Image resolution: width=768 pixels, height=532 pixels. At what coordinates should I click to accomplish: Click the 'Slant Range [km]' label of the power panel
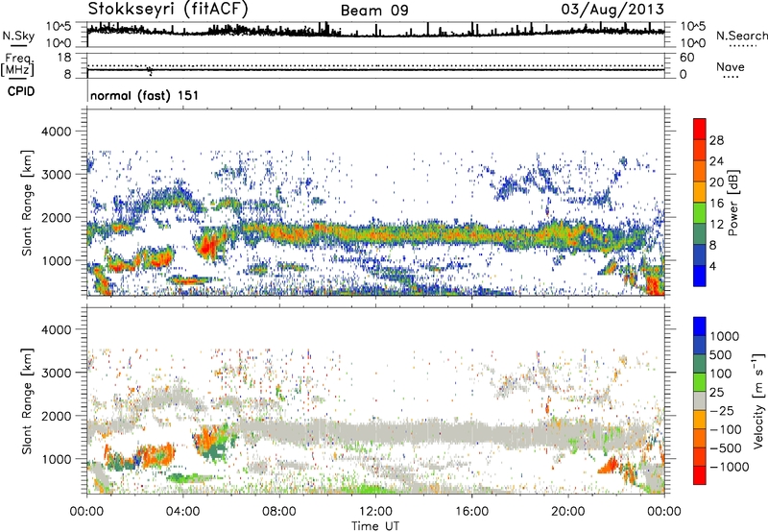click(27, 203)
